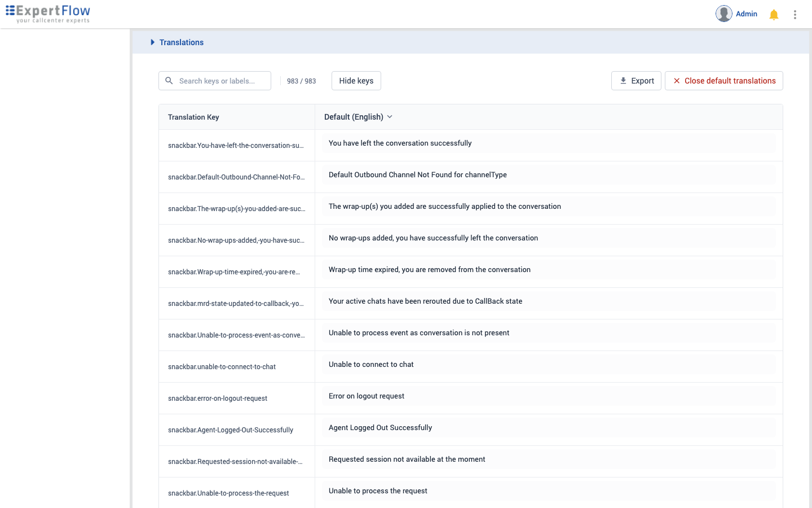The height and width of the screenshot is (508, 812).
Task: Edit 'Your active chats have been rerouted' field
Action: click(549, 301)
